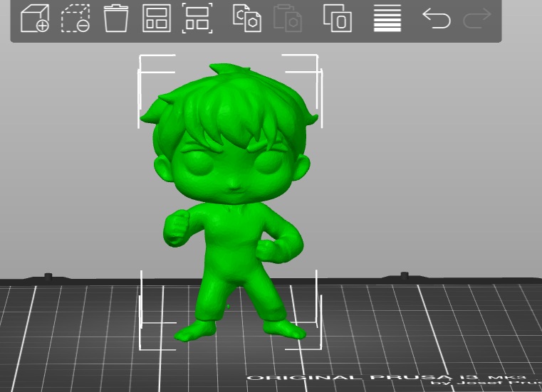Click the Add model icon

point(35,18)
